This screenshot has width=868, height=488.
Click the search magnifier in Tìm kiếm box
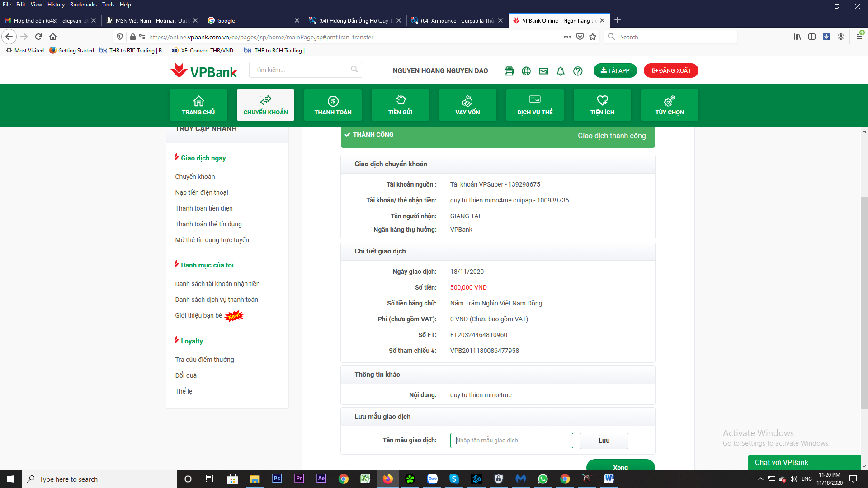tap(354, 70)
